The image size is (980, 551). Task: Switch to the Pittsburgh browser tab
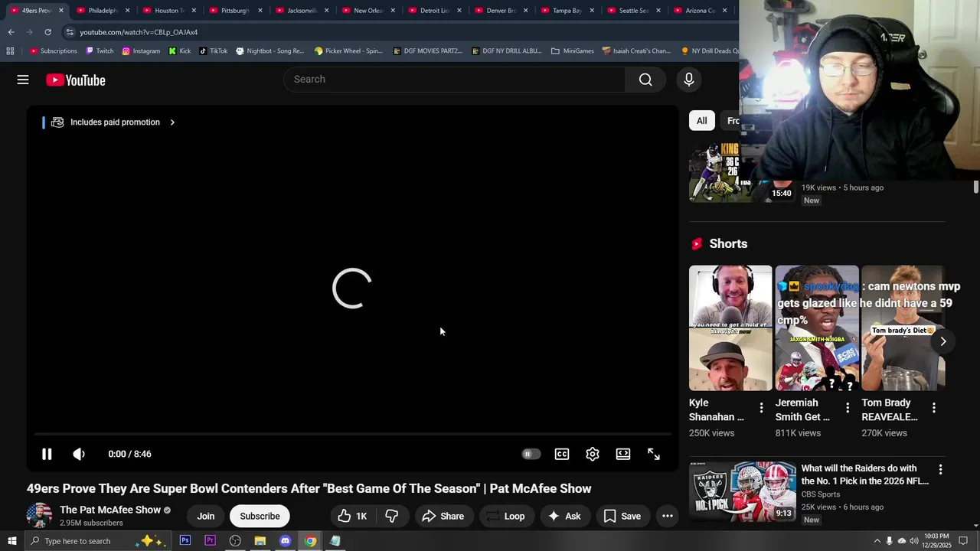(x=235, y=11)
